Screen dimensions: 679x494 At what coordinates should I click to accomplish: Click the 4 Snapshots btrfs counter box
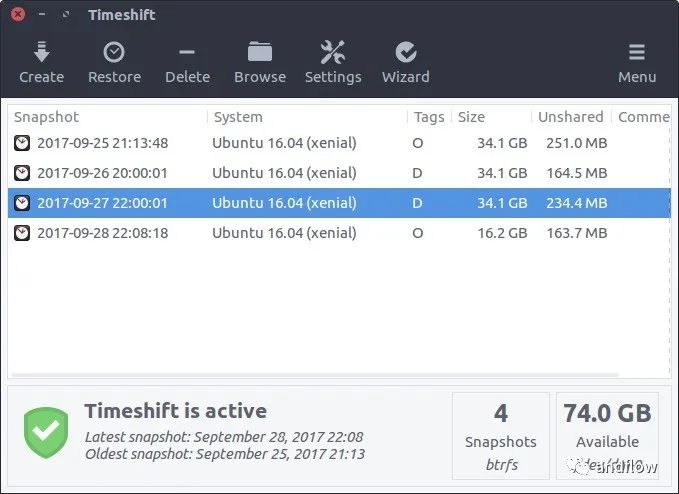pos(500,436)
